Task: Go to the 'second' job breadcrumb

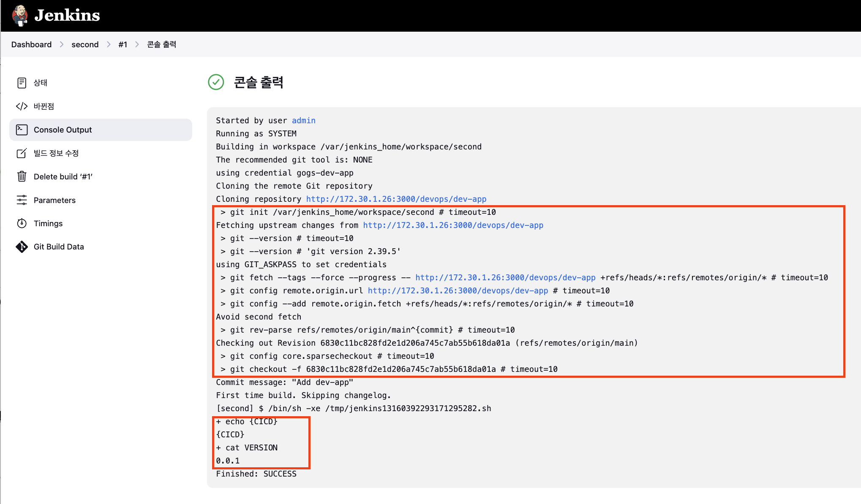Action: click(x=85, y=44)
